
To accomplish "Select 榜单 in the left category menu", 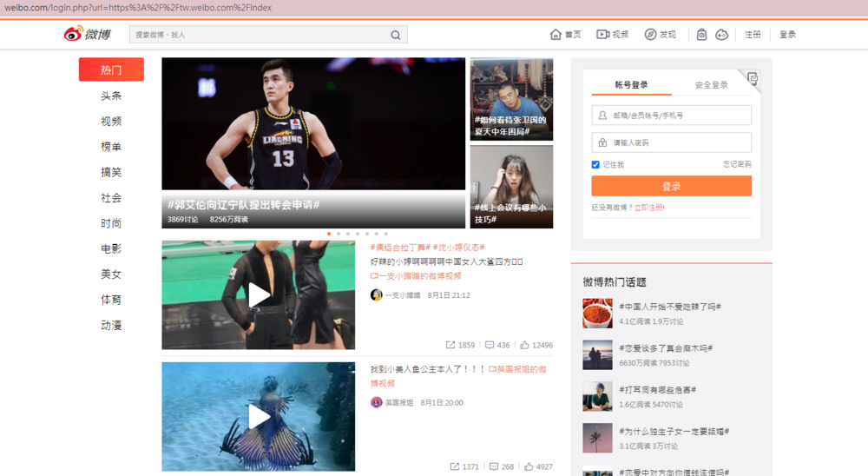I will click(x=111, y=147).
